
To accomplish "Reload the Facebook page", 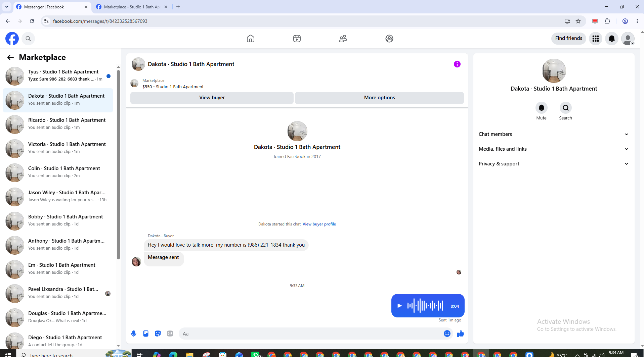I will click(32, 21).
